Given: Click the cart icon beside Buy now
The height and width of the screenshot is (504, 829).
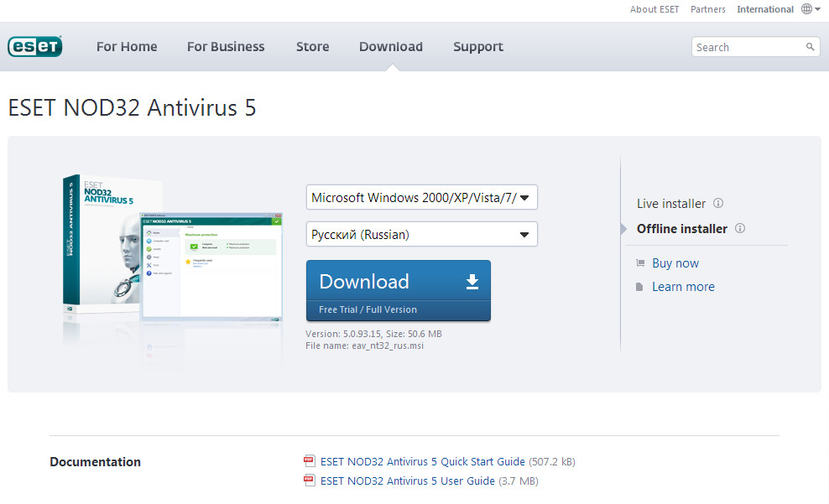Looking at the screenshot, I should 640,262.
